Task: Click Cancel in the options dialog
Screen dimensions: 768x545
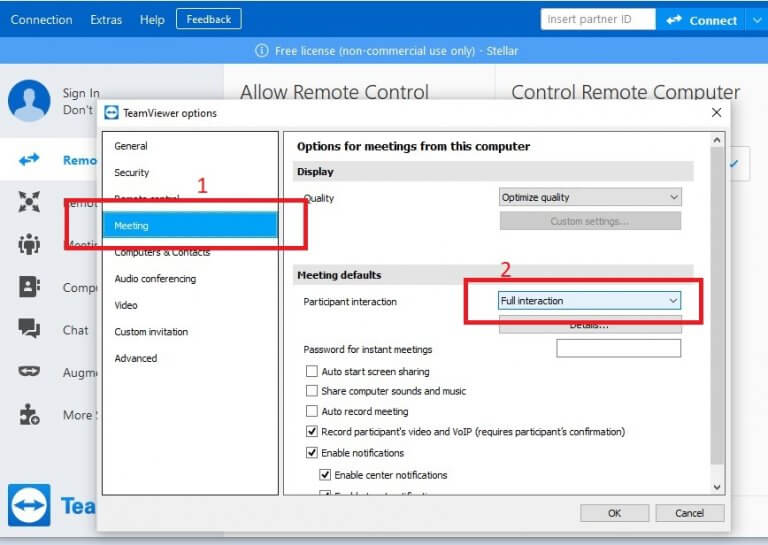Action: 690,513
